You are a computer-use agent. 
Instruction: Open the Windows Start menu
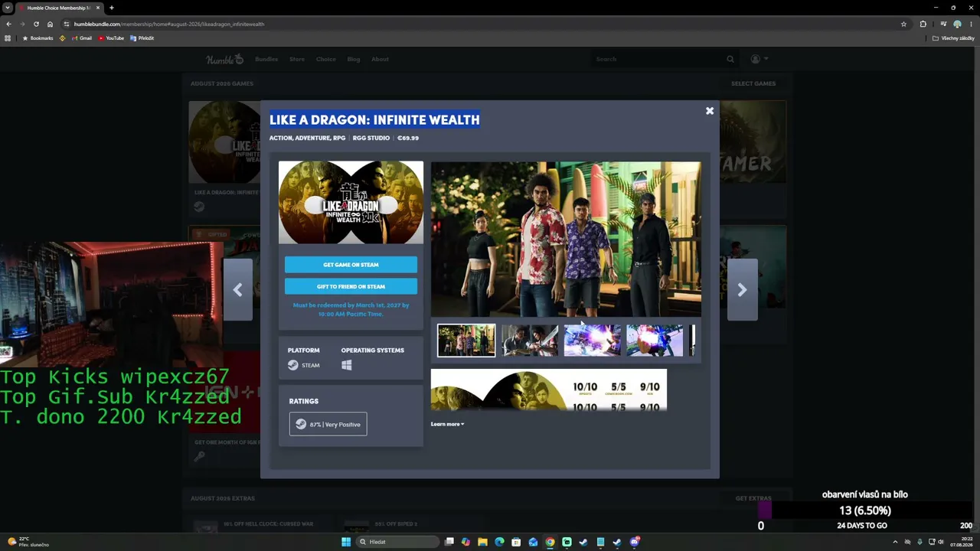pos(346,542)
